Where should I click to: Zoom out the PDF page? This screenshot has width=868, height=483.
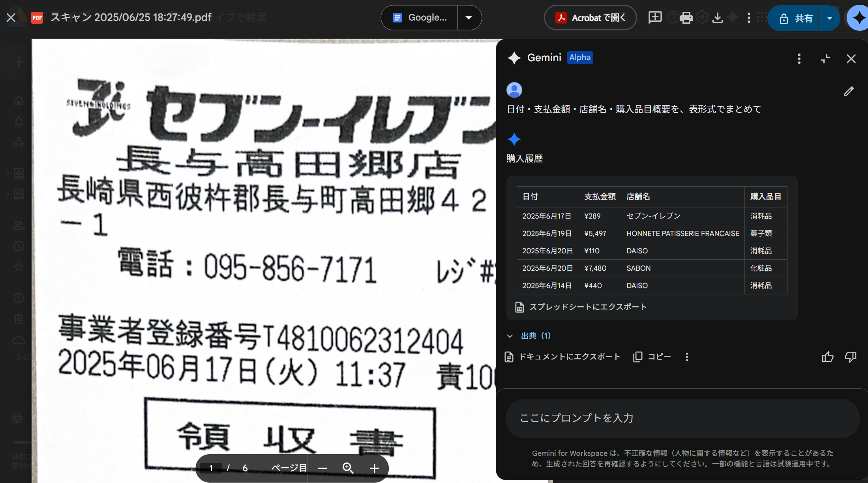322,468
